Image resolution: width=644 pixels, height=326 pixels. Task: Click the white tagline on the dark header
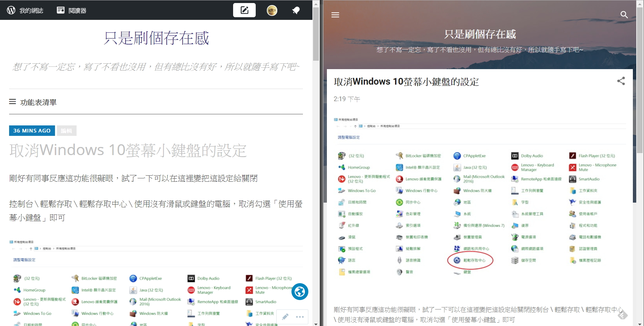pyautogui.click(x=480, y=50)
